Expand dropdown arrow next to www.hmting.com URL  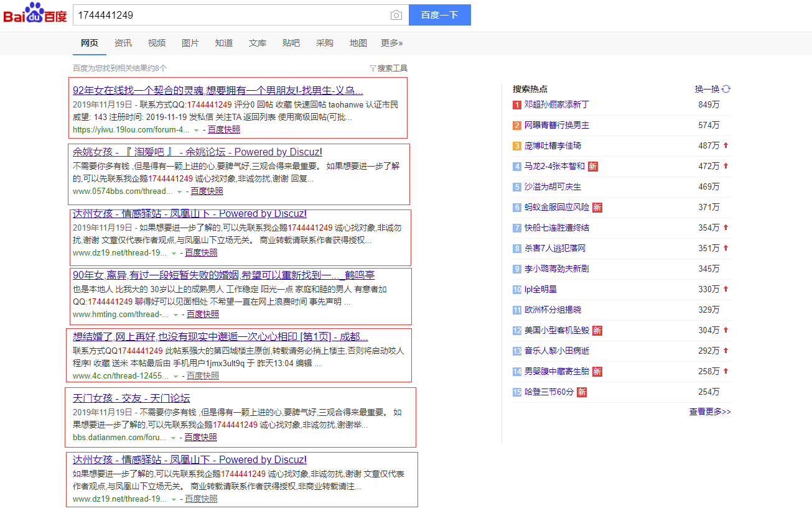(x=175, y=315)
